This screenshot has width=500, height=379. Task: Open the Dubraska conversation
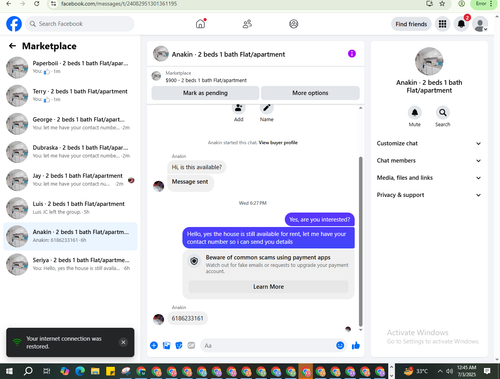70,152
